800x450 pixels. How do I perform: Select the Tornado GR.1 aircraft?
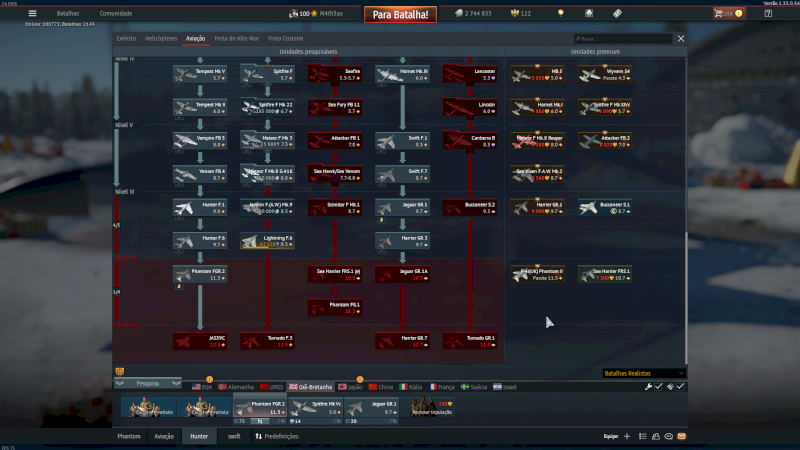(470, 340)
